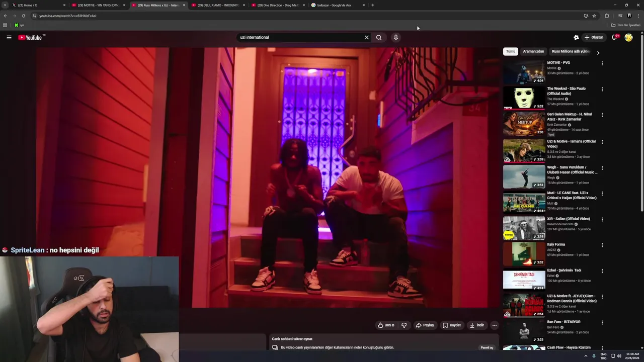The height and width of the screenshot is (362, 644).
Task: Open Ben Fero - BİTMİYOR title
Action: pyautogui.click(x=563, y=322)
